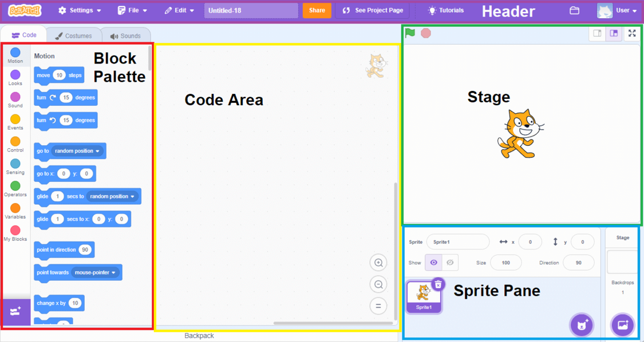Switch to the Sounds tab

click(x=126, y=35)
